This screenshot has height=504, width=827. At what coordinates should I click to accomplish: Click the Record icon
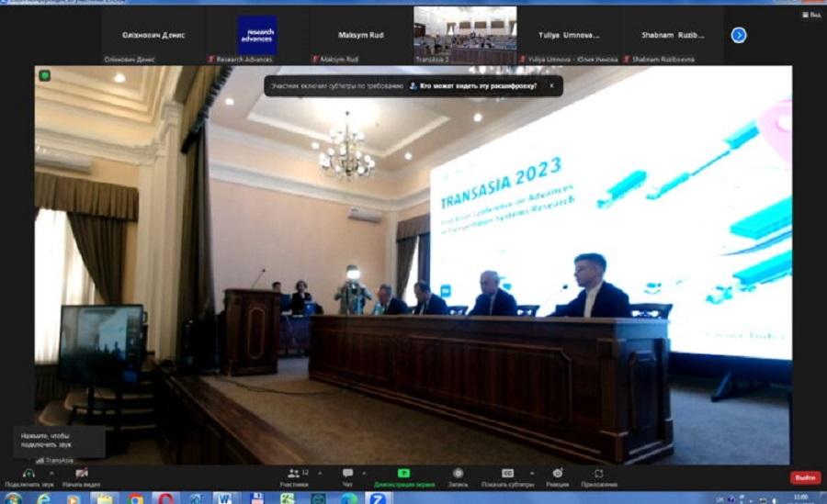pos(458,473)
